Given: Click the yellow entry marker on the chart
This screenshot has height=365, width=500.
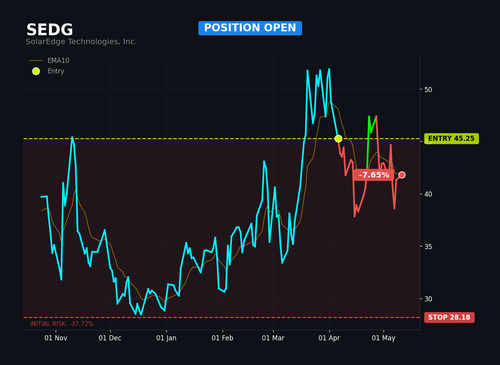Looking at the screenshot, I should pyautogui.click(x=338, y=138).
